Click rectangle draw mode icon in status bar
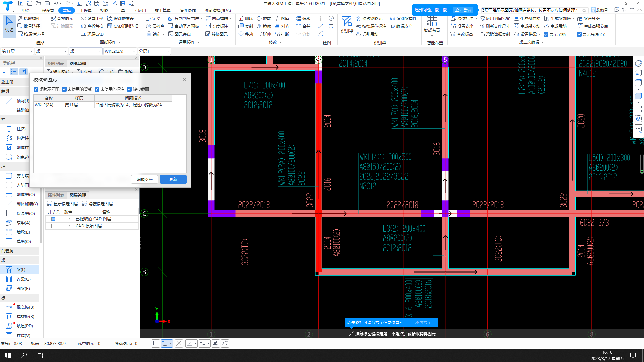Screen dimensions: 644x362 (x=165, y=343)
